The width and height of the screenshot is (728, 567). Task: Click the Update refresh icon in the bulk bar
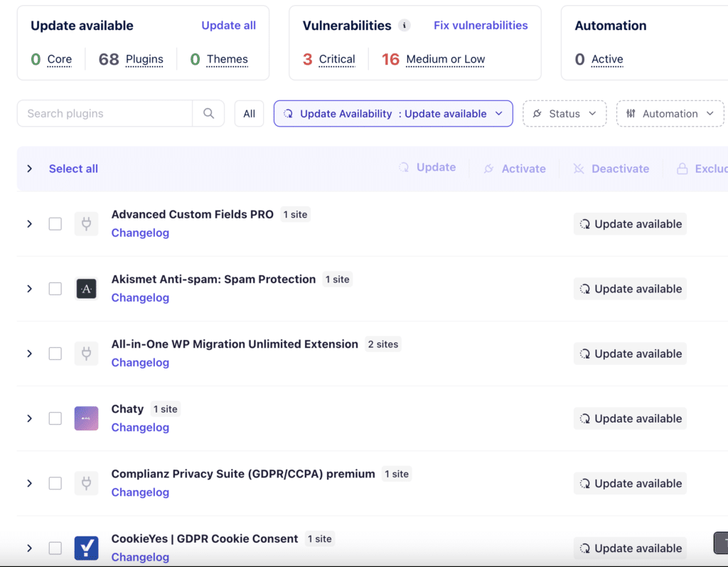[x=404, y=167]
